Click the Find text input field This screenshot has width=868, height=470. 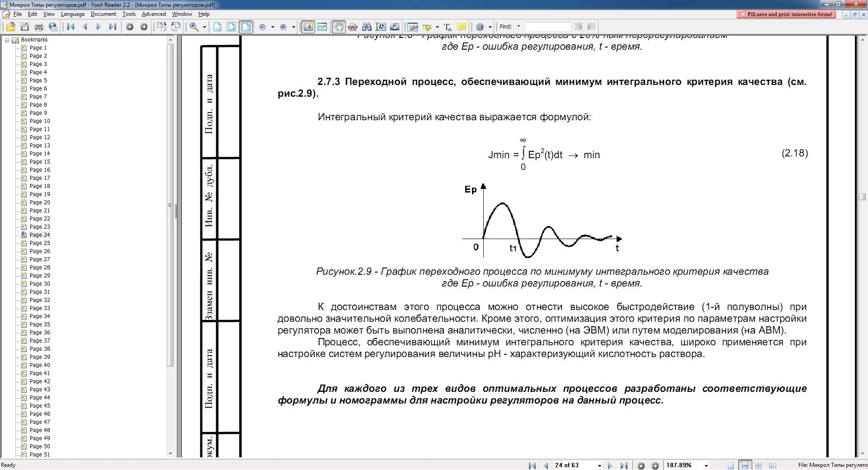tap(547, 27)
